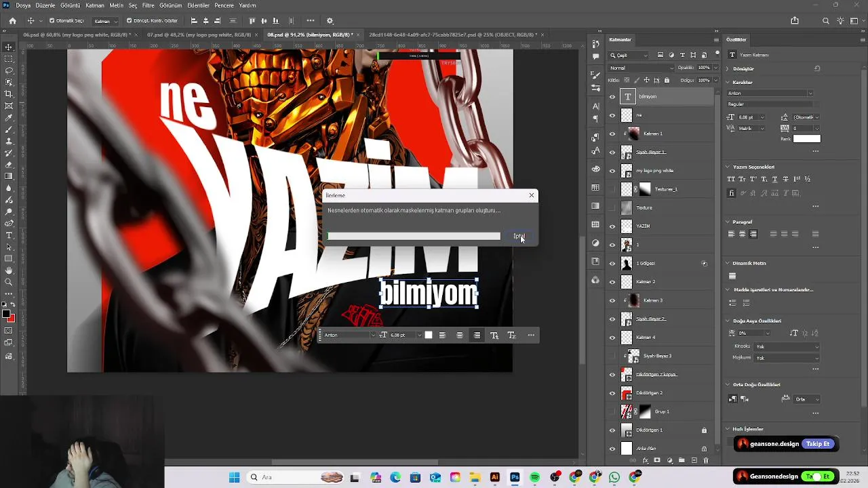868x488 pixels.
Task: Hide the Dikdörtgen 2 layer
Action: coord(612,393)
